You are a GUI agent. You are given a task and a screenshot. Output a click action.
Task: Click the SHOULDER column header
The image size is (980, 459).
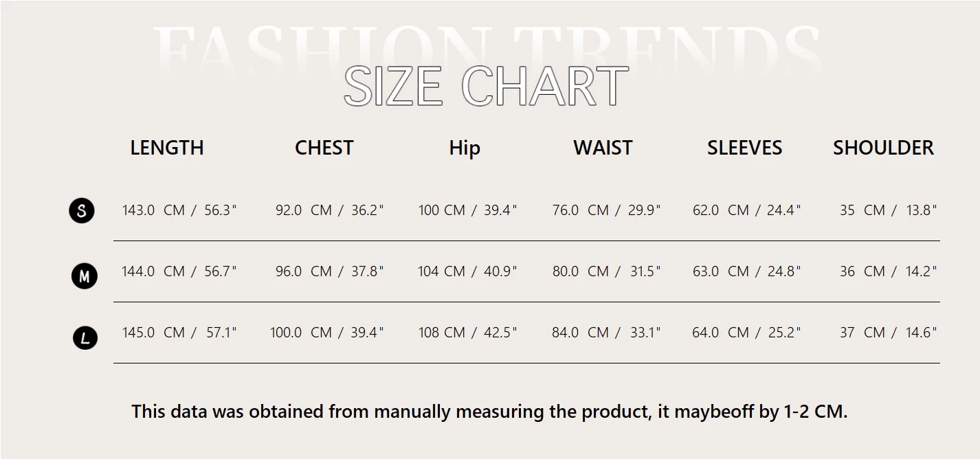click(883, 148)
